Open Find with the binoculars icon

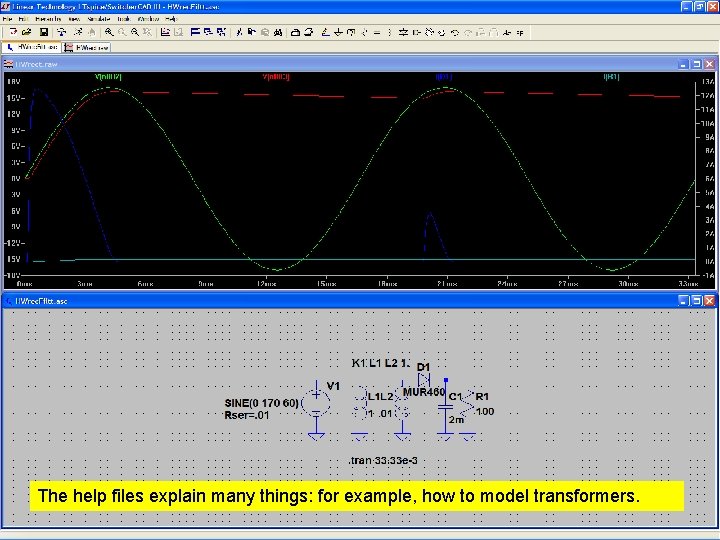(278, 32)
